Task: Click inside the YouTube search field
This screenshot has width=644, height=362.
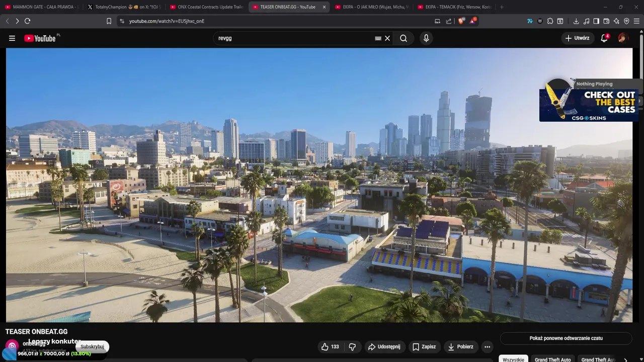Action: [x=294, y=38]
